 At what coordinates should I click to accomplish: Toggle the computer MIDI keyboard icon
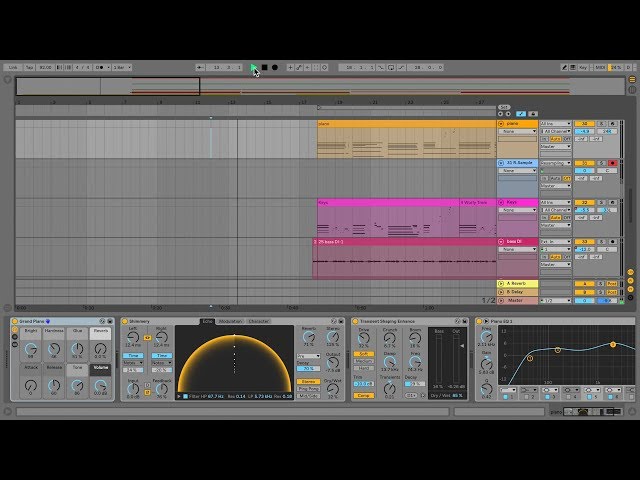(573, 67)
